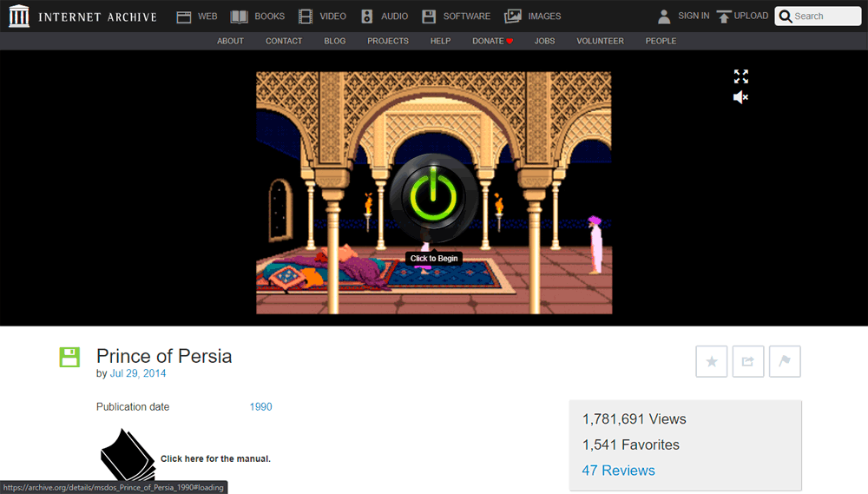Click the 1,781,691 Views text

tap(634, 419)
